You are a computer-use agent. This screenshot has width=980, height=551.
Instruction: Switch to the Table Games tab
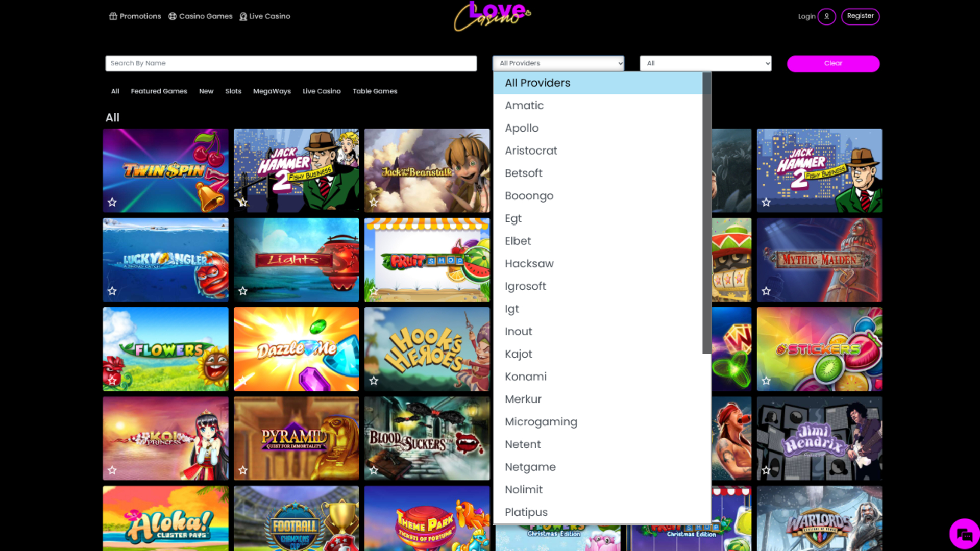point(375,91)
